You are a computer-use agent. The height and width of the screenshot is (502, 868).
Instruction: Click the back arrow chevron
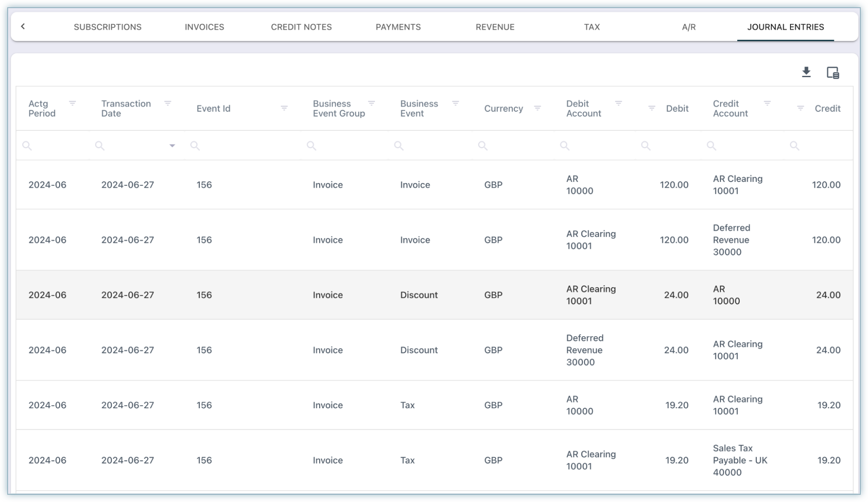[23, 26]
